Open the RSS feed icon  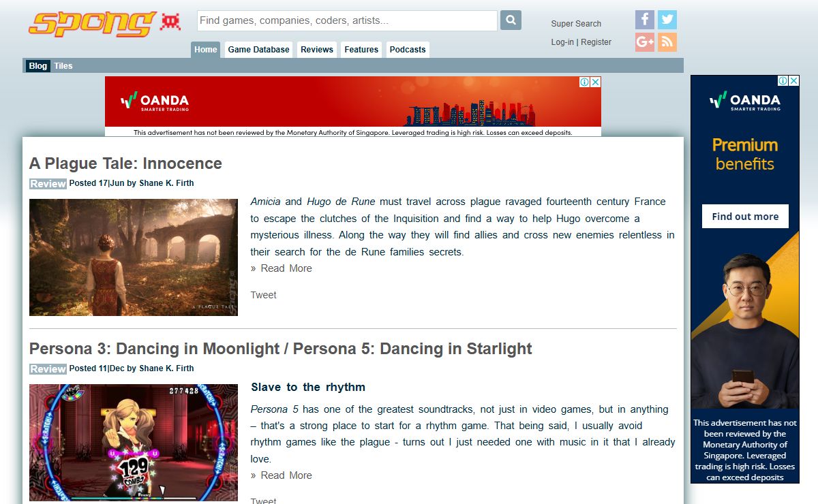(x=667, y=42)
